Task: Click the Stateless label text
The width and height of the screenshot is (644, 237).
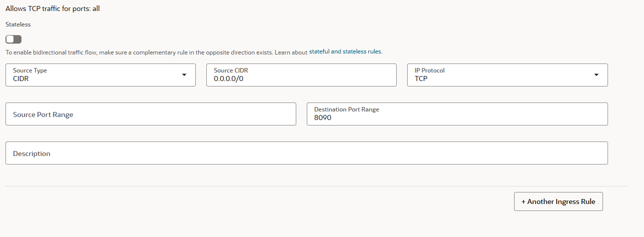Action: [x=18, y=24]
